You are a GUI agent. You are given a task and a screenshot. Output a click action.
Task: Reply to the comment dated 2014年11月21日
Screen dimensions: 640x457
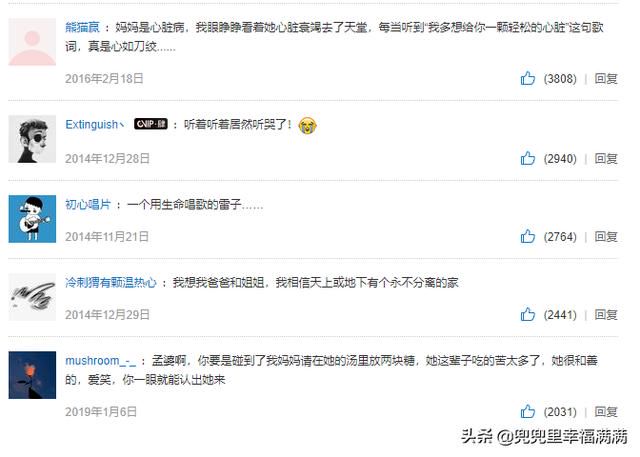tap(606, 237)
